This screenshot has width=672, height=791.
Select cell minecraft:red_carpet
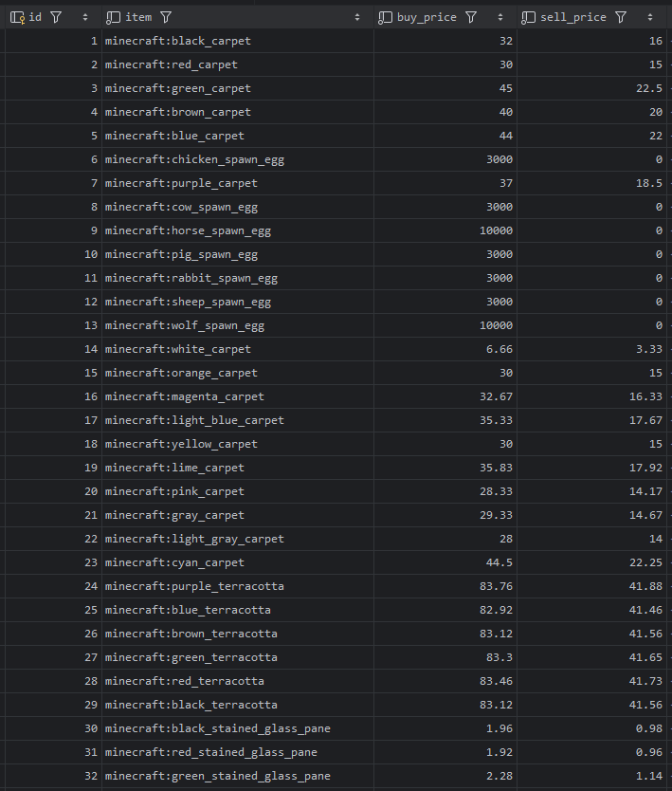pos(238,64)
